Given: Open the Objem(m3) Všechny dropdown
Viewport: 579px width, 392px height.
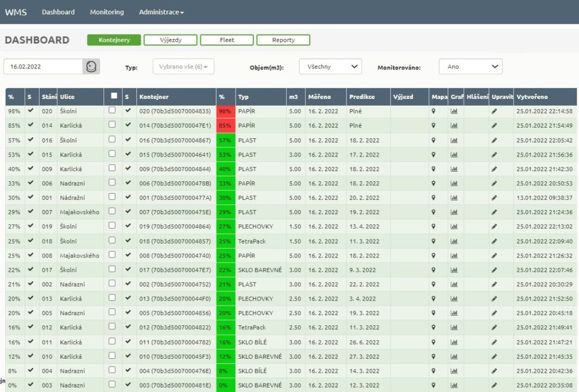Looking at the screenshot, I should coord(330,67).
